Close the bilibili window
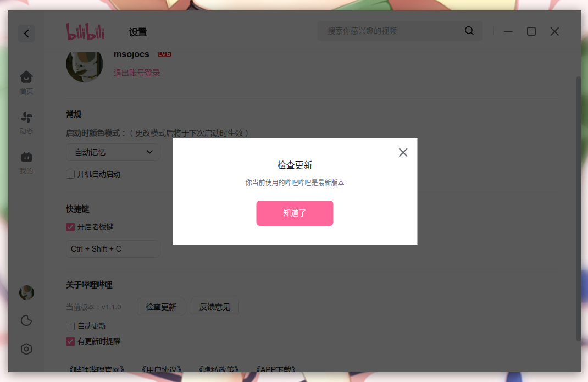588x382 pixels. [x=554, y=31]
